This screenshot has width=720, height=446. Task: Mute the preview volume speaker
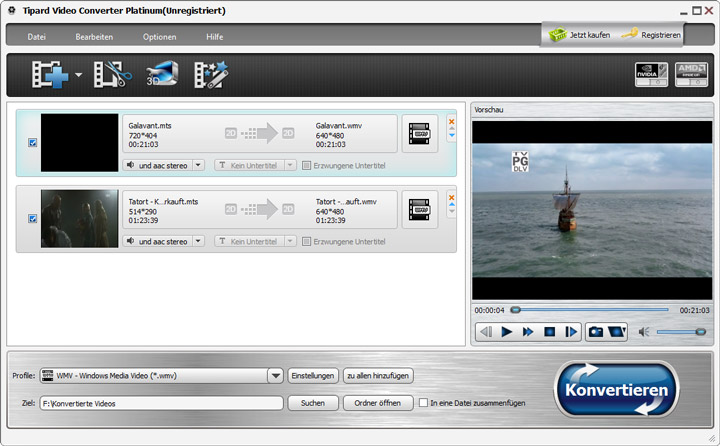pyautogui.click(x=644, y=332)
